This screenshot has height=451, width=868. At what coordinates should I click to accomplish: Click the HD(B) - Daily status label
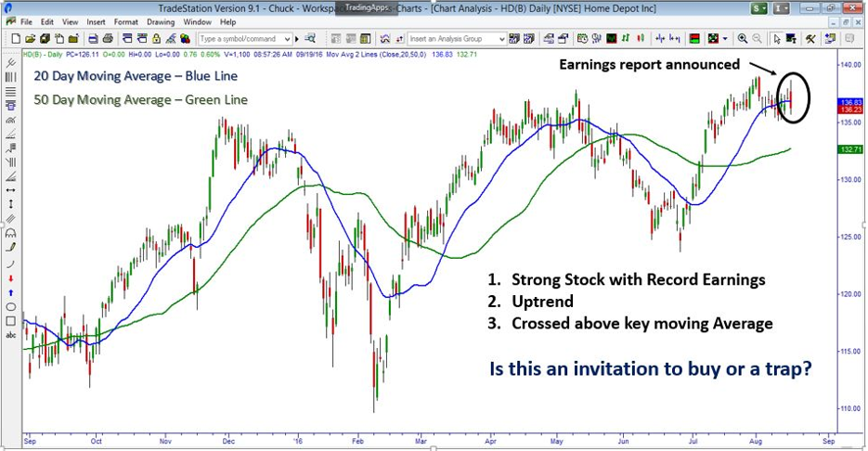43,54
